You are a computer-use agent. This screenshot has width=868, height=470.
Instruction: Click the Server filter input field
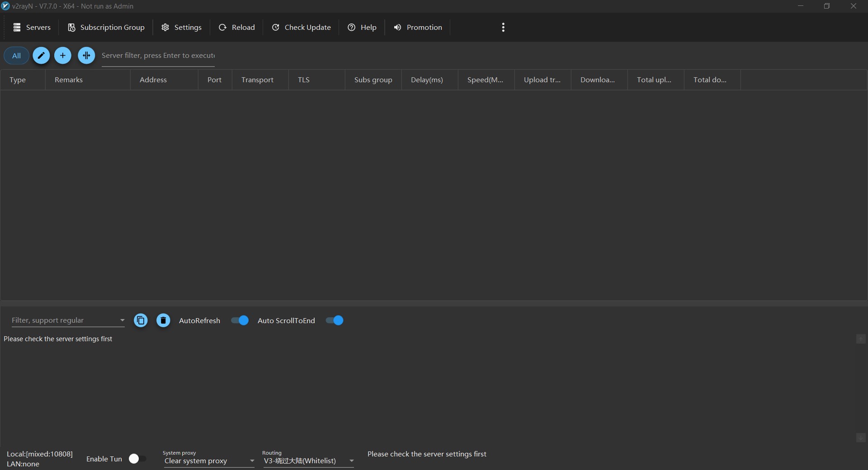point(158,56)
